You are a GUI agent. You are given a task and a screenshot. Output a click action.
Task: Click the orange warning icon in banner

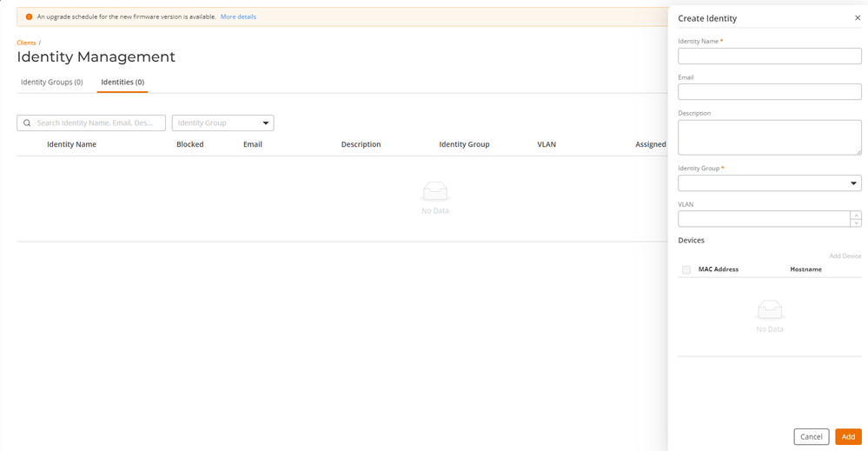pyautogui.click(x=29, y=17)
